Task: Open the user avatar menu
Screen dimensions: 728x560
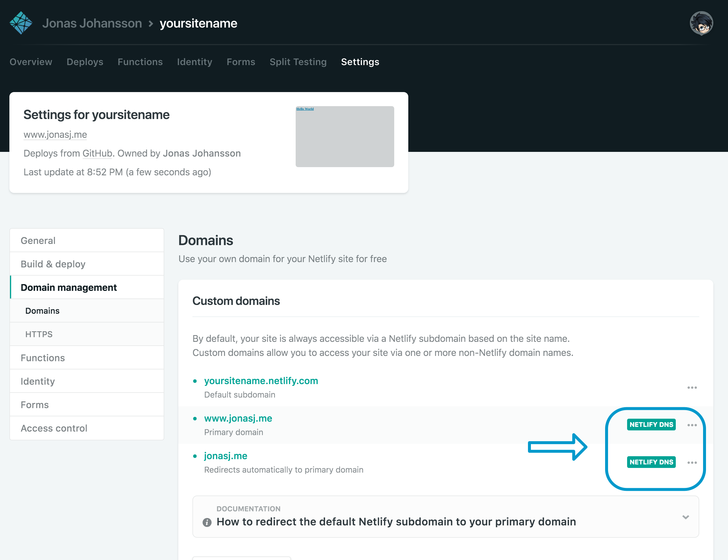Action: (701, 23)
